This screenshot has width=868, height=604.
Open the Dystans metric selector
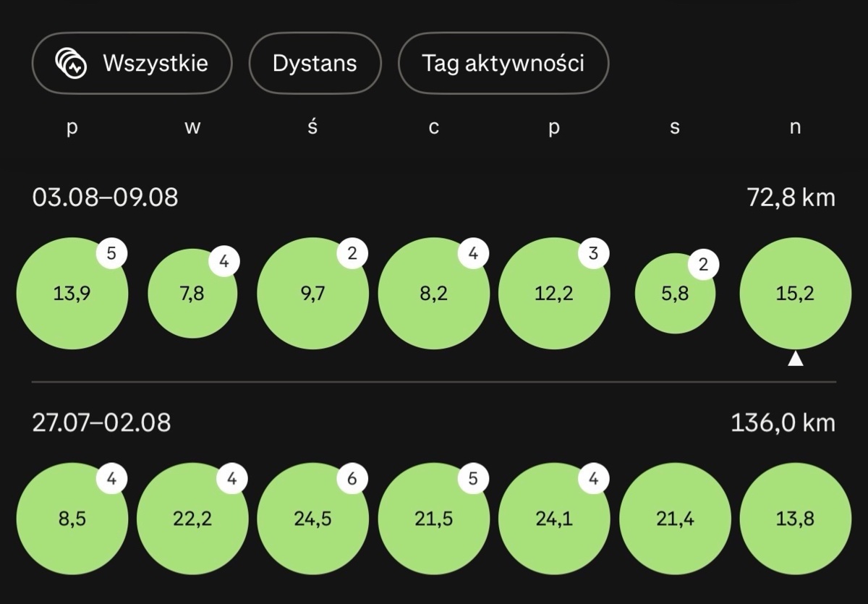coord(315,63)
